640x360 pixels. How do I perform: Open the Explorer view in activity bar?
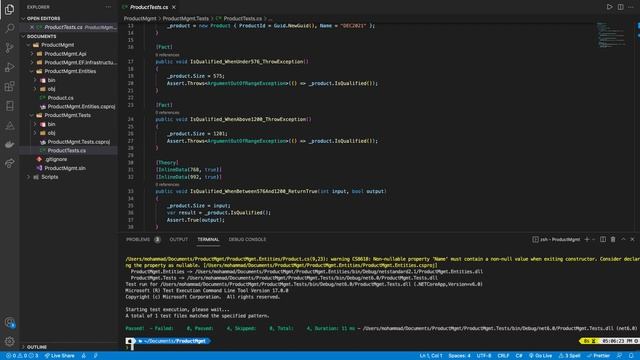tap(9, 9)
